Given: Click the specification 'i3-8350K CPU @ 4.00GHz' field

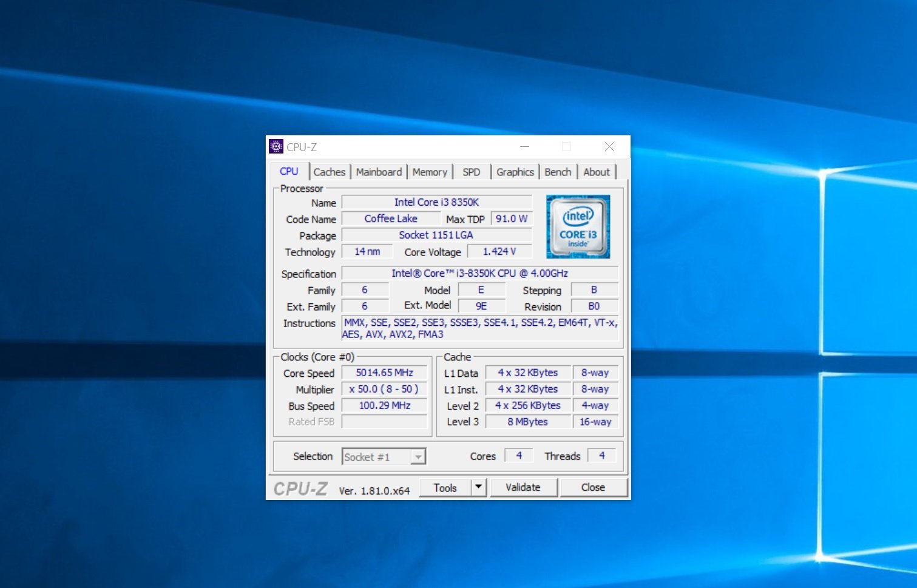Looking at the screenshot, I should coord(480,273).
